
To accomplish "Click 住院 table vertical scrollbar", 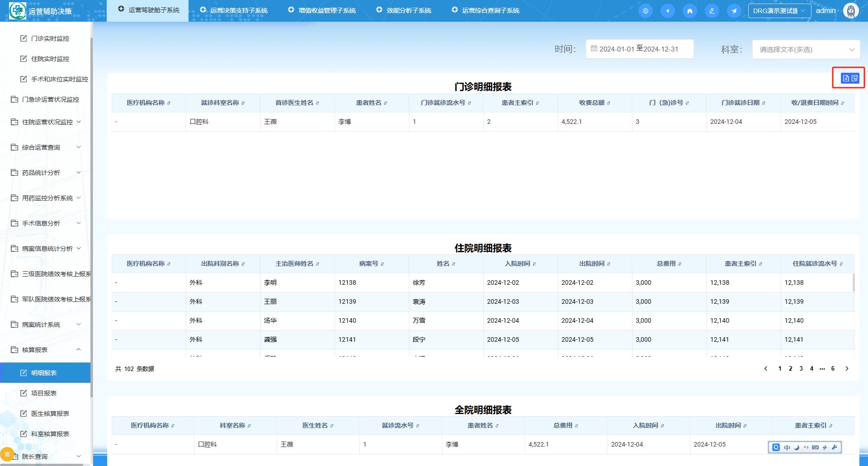I will (x=854, y=282).
